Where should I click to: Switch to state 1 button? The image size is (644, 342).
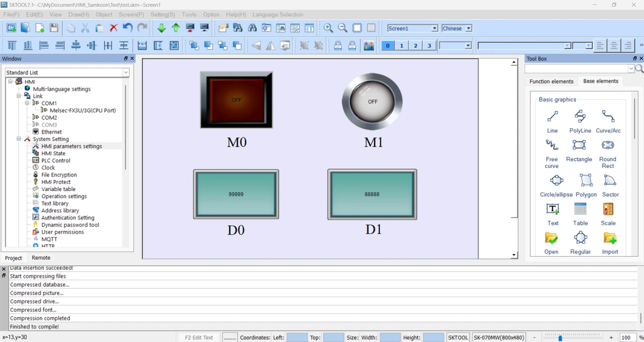401,46
